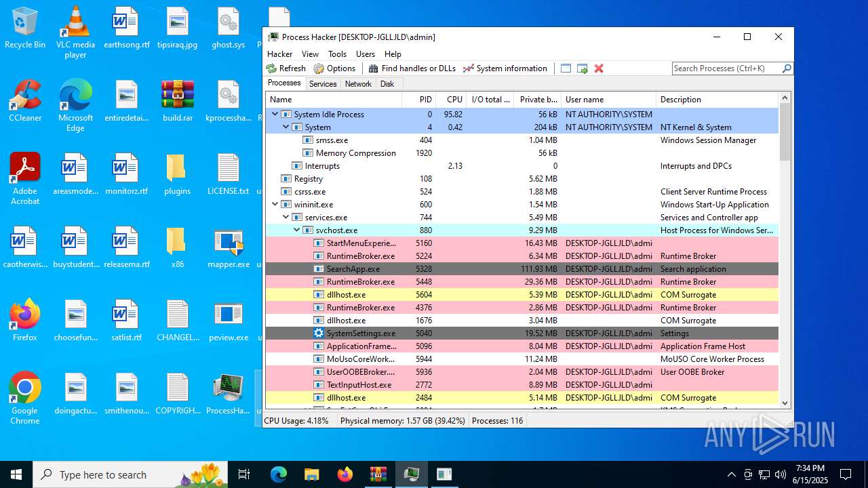Select Google Chrome desktop icon
Image resolution: width=868 pixels, height=488 pixels.
25,399
